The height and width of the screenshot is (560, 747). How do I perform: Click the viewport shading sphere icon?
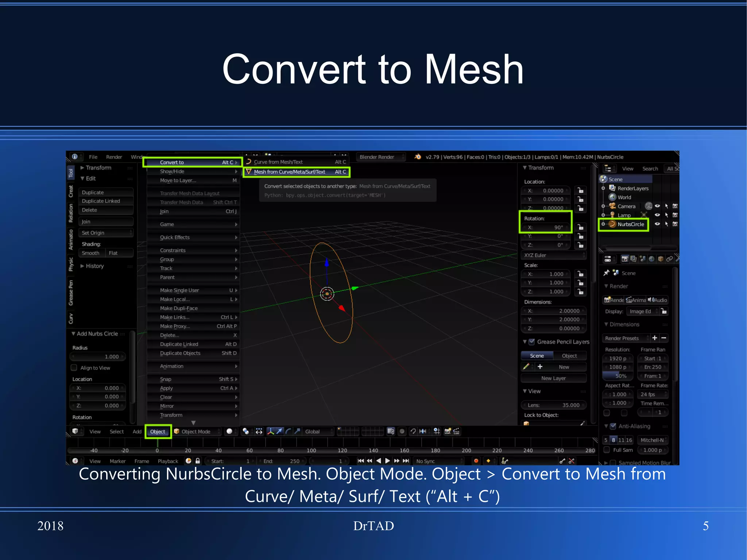229,431
